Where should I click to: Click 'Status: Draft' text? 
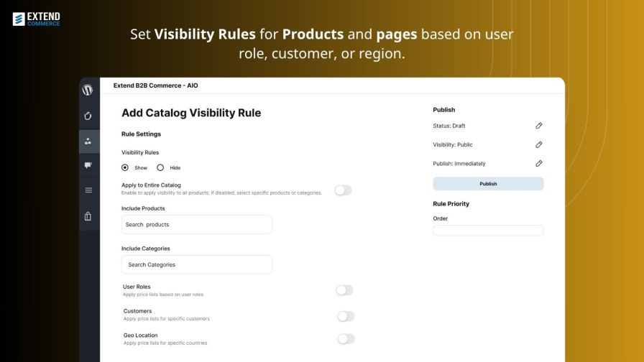pyautogui.click(x=449, y=126)
